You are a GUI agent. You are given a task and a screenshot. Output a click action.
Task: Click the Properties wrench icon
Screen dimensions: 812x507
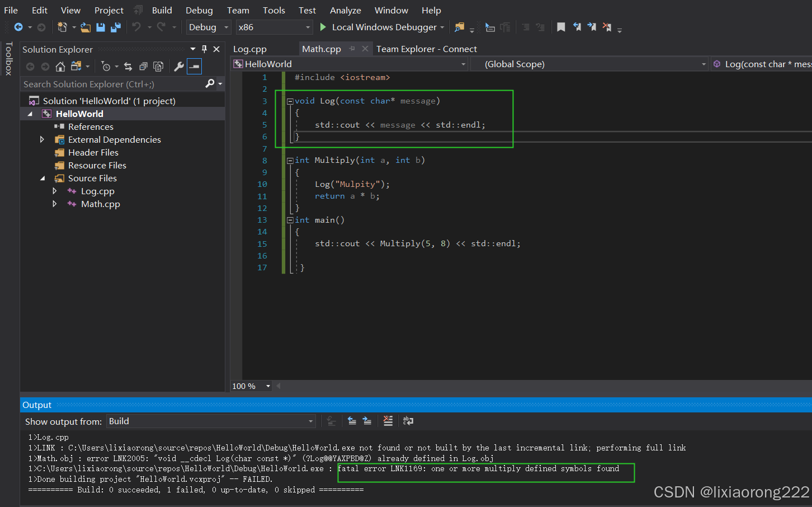pyautogui.click(x=179, y=66)
